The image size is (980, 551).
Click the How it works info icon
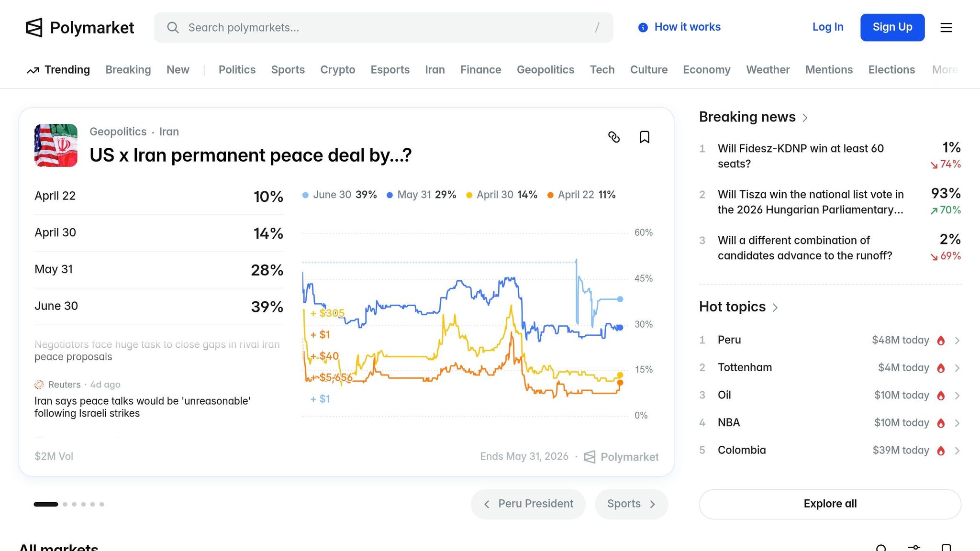click(643, 28)
